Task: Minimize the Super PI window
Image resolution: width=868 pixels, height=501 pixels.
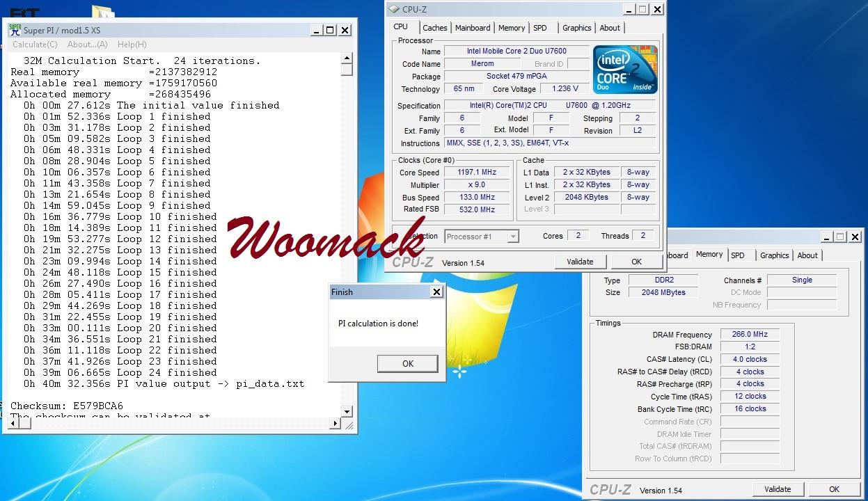Action: tap(316, 30)
